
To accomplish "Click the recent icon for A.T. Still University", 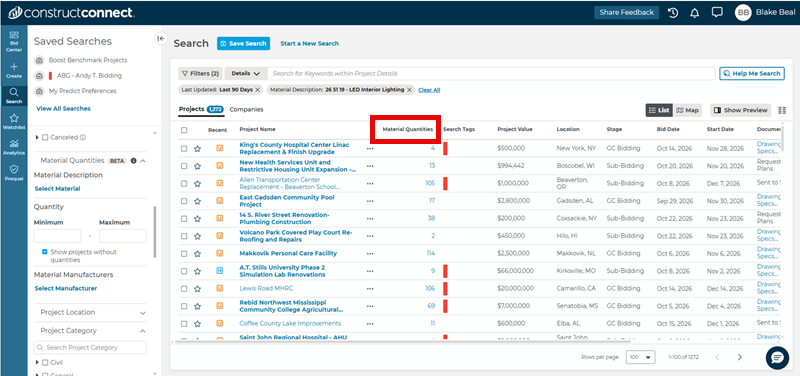I will click(x=219, y=271).
